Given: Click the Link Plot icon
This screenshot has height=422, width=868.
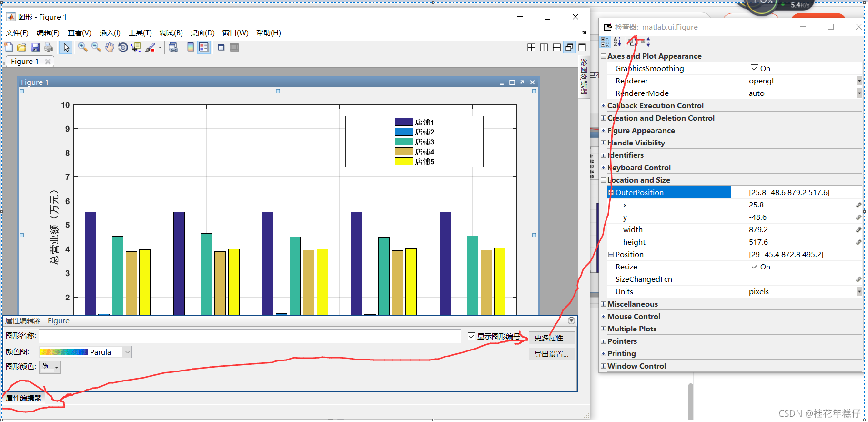Looking at the screenshot, I should (173, 47).
